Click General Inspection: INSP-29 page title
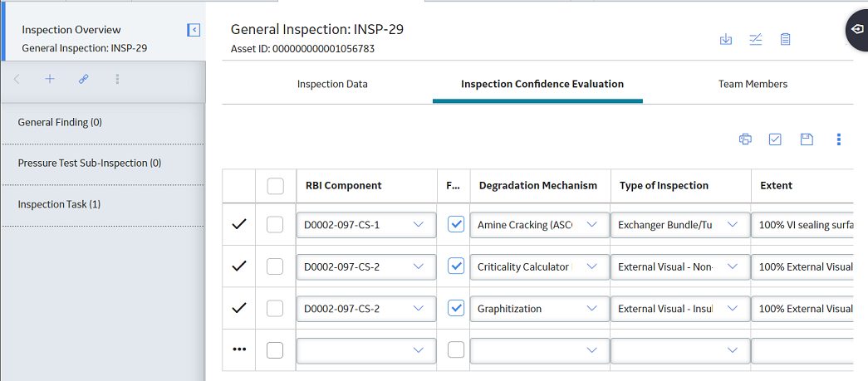This screenshot has width=868, height=381. [x=317, y=29]
